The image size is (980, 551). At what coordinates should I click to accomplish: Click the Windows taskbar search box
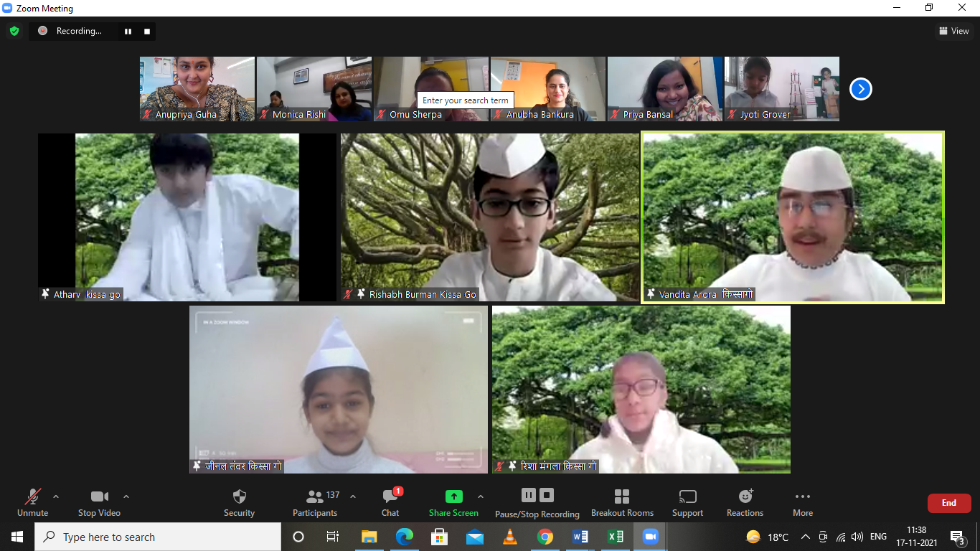[158, 537]
